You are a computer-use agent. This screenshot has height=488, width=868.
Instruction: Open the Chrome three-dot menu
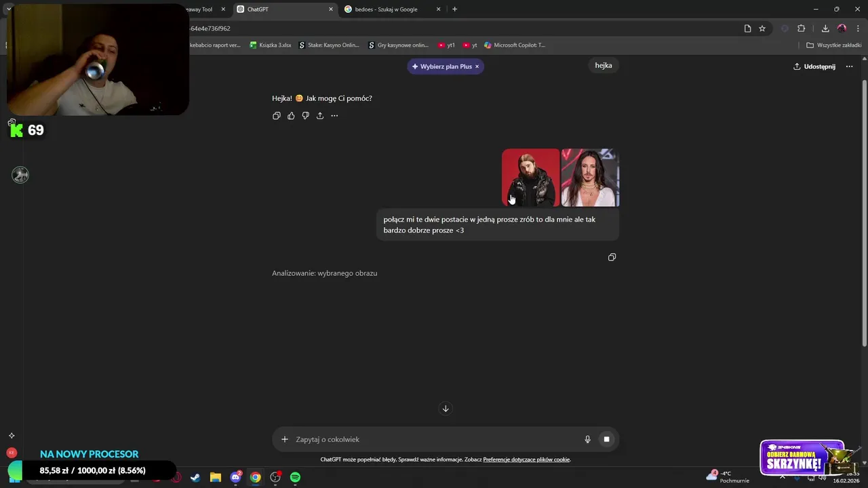[858, 28]
